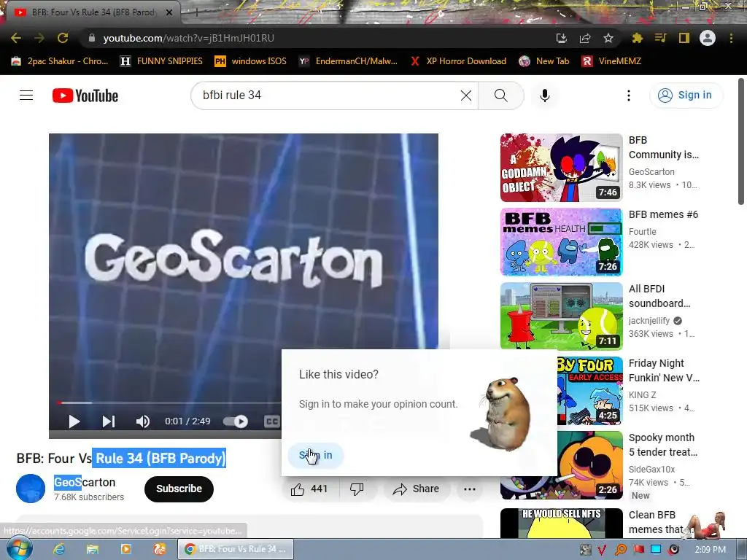Screen dimensions: 747x560
Task: Click the install/download icon in the address bar
Action: [x=562, y=38]
